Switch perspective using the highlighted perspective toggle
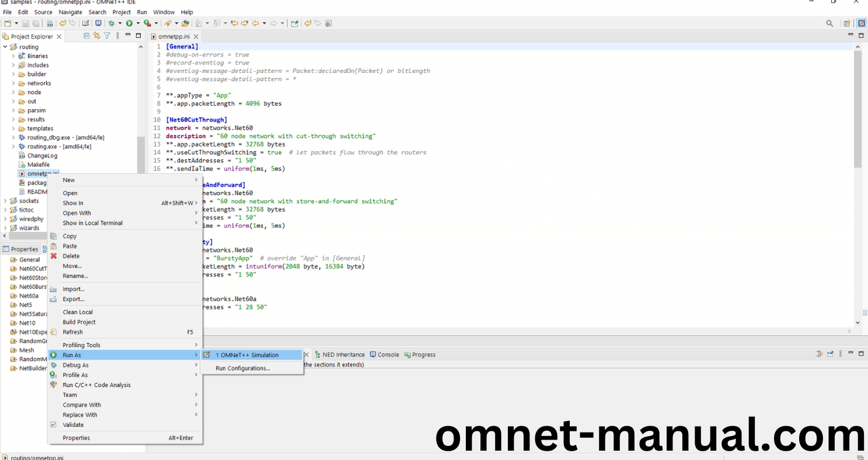Viewport: 868px width, 460px height. [x=862, y=23]
